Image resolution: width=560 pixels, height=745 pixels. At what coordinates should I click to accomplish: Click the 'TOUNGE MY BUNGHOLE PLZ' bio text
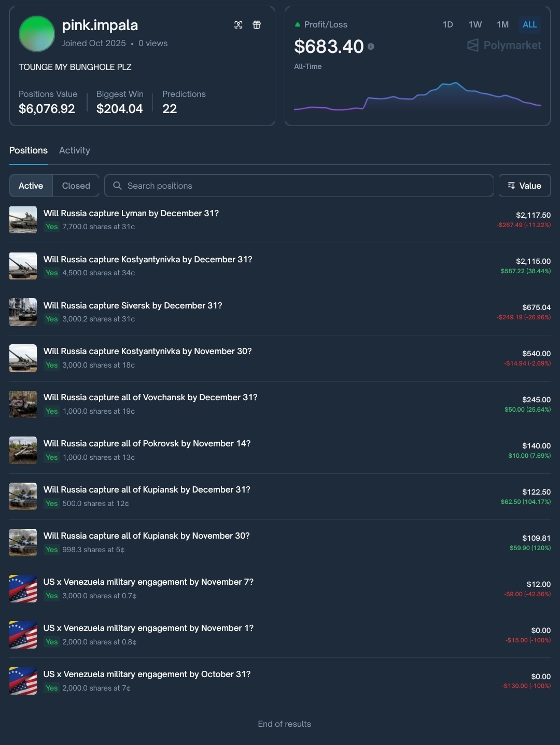click(75, 67)
